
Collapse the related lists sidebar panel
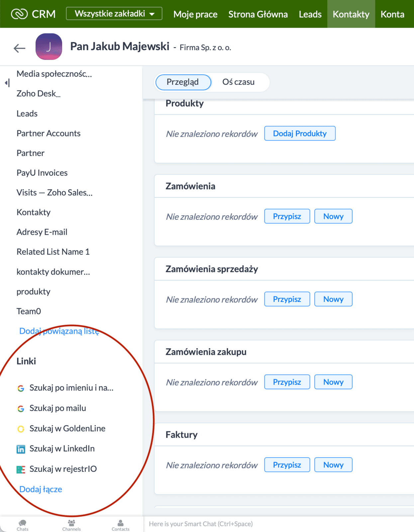(x=7, y=83)
